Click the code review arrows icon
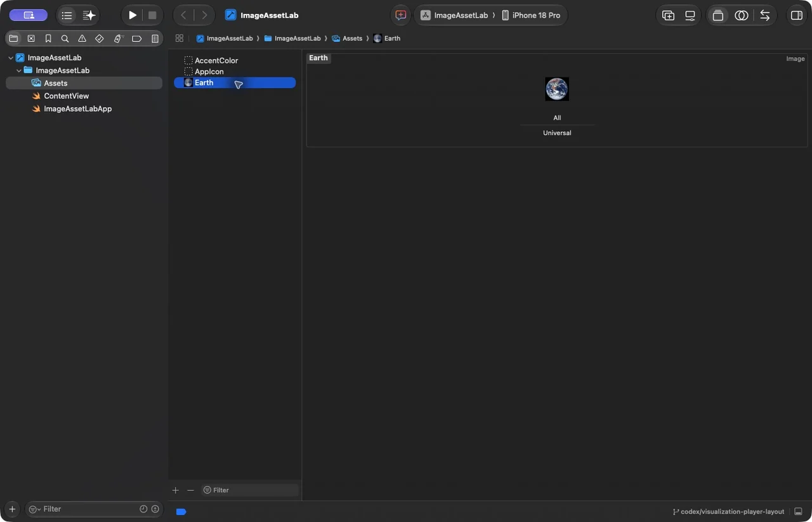The height and width of the screenshot is (522, 812). 765,15
